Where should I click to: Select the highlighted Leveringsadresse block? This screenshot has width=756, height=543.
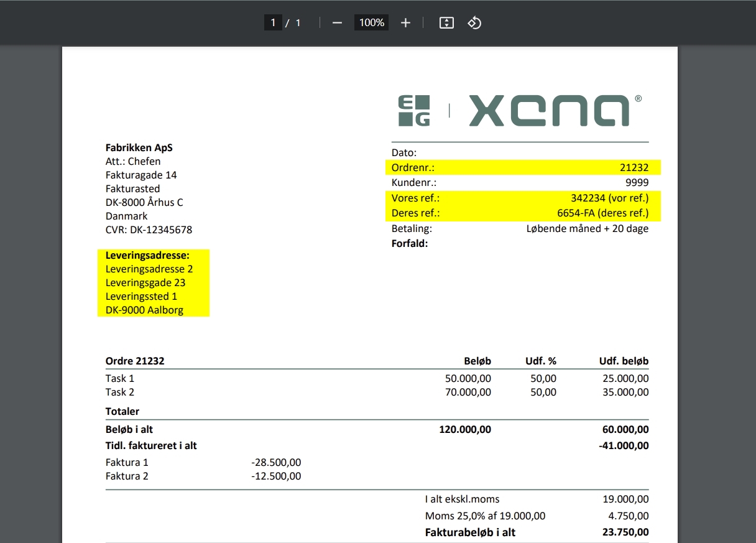point(152,283)
